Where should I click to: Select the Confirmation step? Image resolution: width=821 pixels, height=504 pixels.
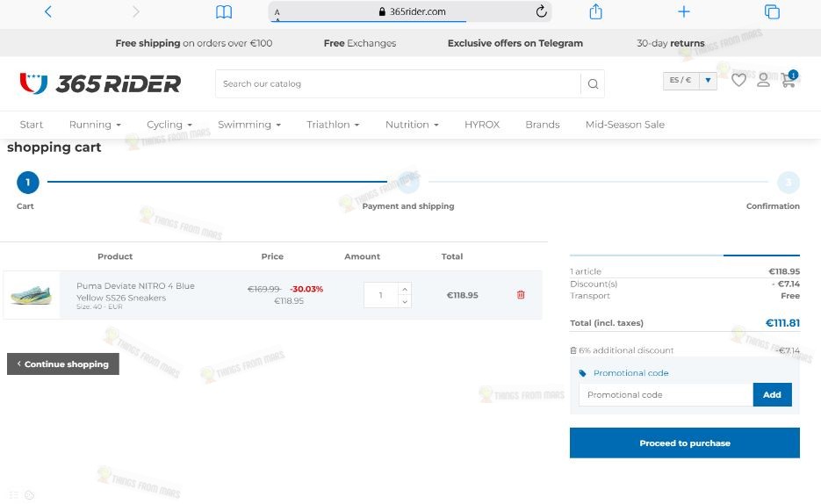tap(773, 205)
